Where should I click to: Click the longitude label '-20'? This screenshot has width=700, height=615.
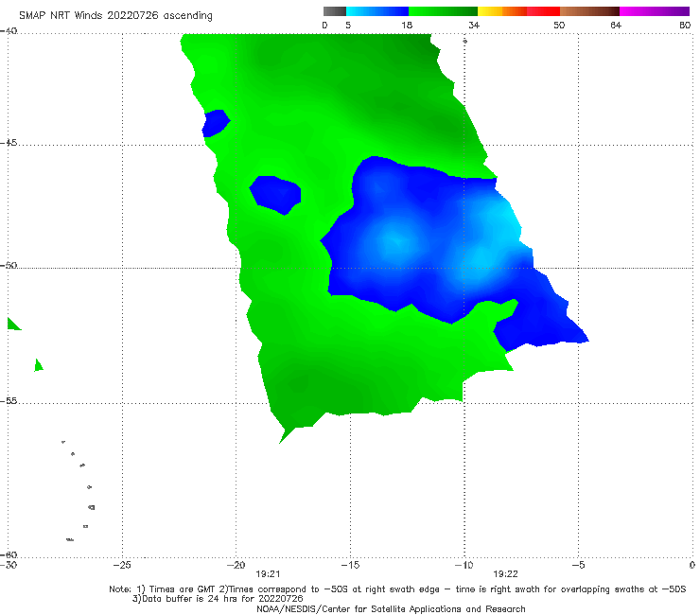[x=236, y=565]
